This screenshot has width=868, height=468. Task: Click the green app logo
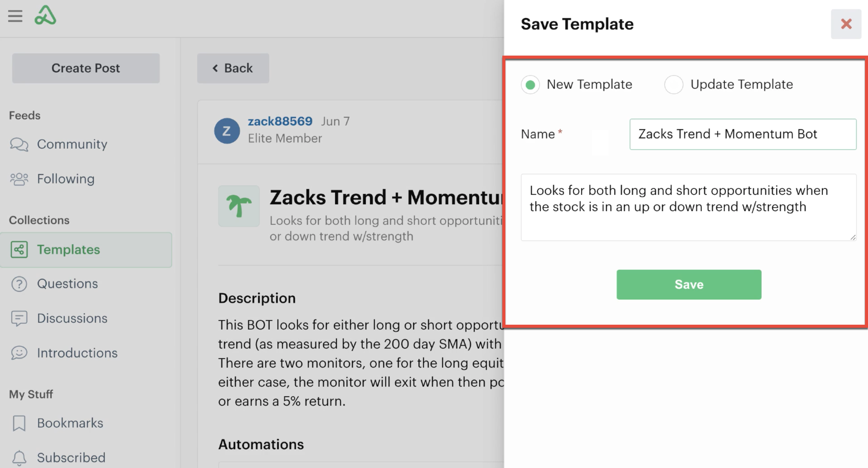pos(45,15)
